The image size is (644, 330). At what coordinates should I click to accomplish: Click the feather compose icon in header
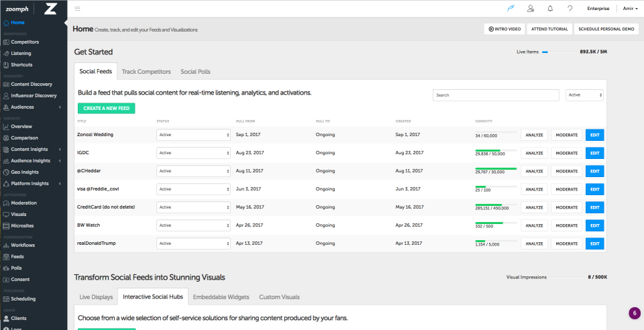(511, 9)
